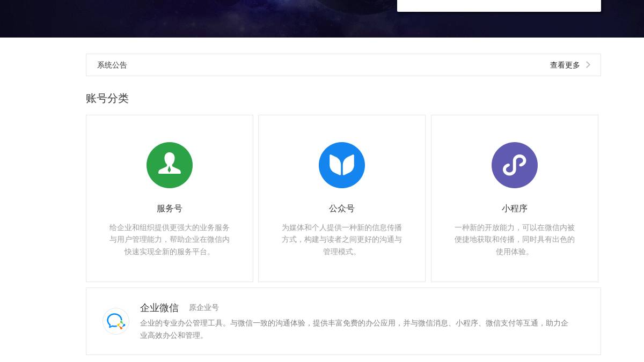Open the 企业微信 card title link

pos(159,307)
